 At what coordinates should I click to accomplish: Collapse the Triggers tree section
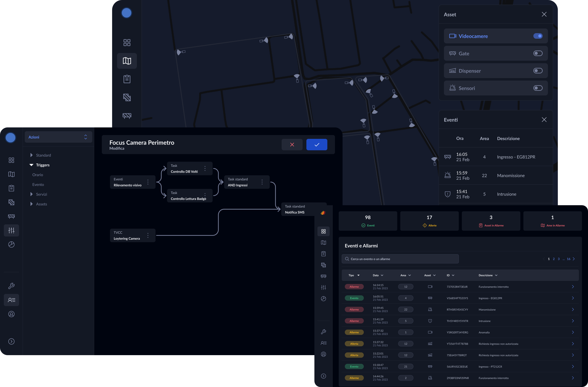(31, 165)
